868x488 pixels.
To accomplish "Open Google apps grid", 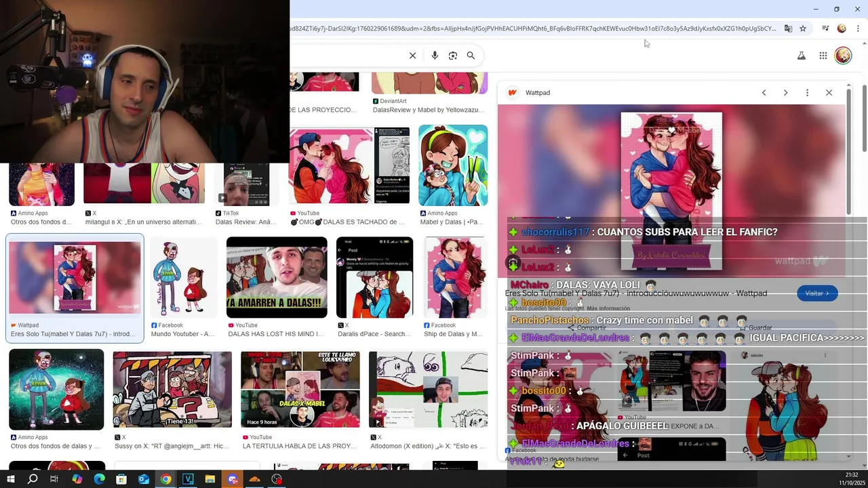I will pos(823,56).
